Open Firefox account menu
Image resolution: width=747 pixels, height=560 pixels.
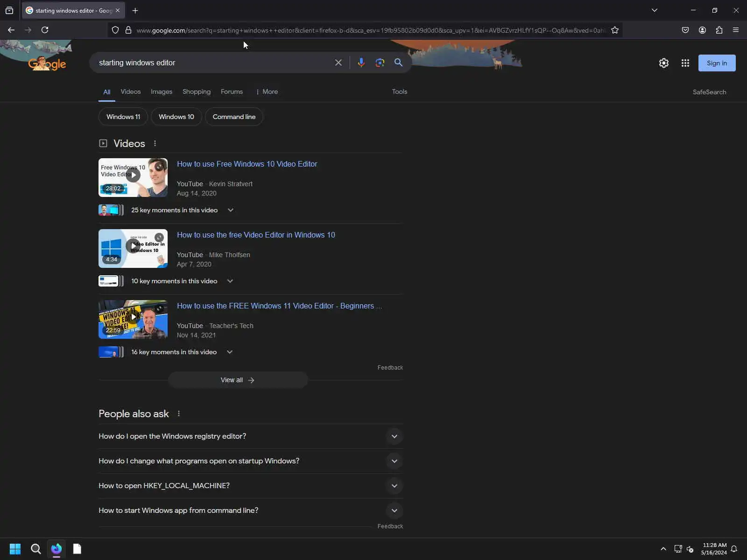coord(702,30)
